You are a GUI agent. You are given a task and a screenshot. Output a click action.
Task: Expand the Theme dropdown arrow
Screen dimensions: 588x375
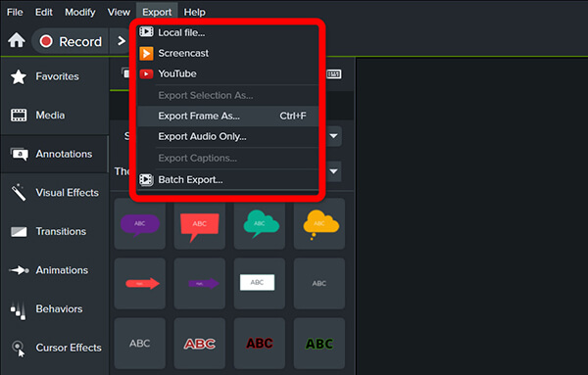click(333, 171)
